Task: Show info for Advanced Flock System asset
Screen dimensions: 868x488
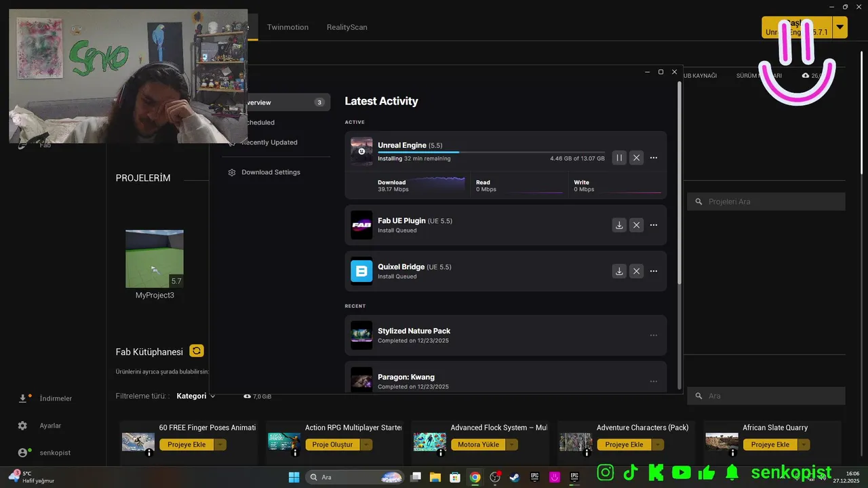Action: [x=441, y=453]
